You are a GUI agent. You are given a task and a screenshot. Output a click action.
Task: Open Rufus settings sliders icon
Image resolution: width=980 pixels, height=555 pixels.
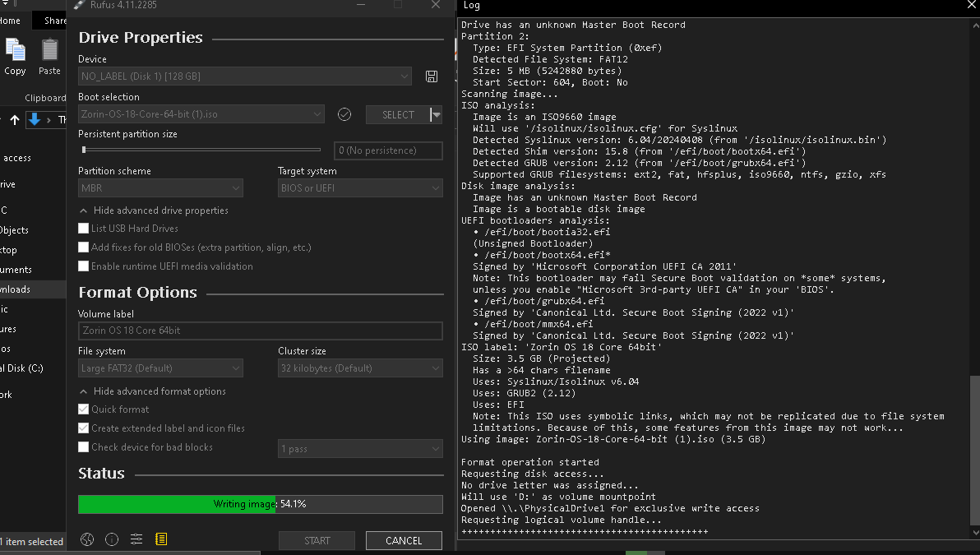(x=136, y=539)
